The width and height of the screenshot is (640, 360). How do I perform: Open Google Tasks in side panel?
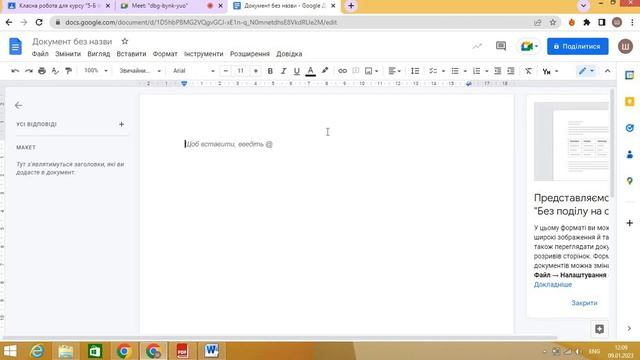point(629,128)
